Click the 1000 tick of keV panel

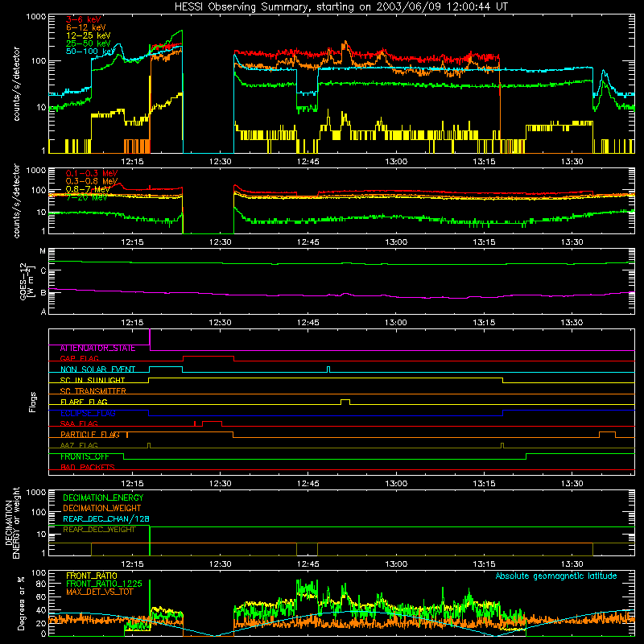[36, 17]
